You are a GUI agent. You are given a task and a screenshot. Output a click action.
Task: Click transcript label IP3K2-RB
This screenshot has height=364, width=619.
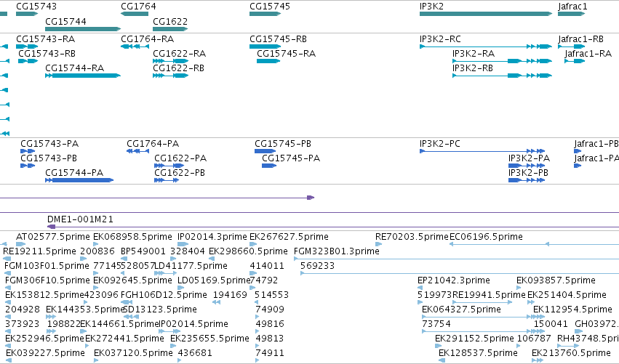coord(473,68)
